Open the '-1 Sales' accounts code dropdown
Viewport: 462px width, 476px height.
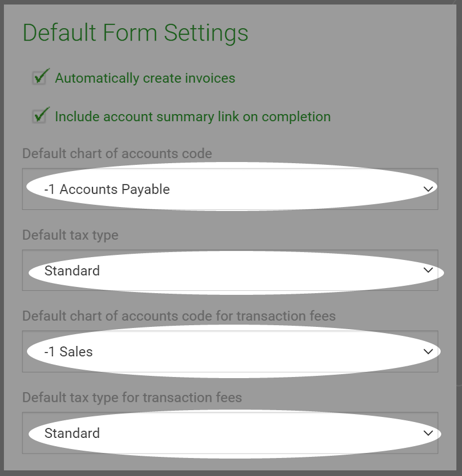coord(230,352)
